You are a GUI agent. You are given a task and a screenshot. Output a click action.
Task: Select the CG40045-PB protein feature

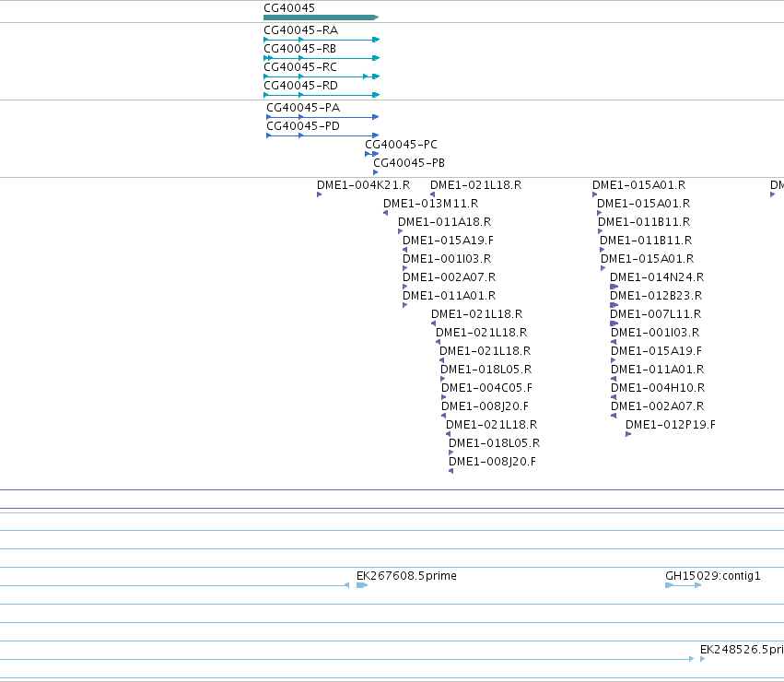(376, 172)
